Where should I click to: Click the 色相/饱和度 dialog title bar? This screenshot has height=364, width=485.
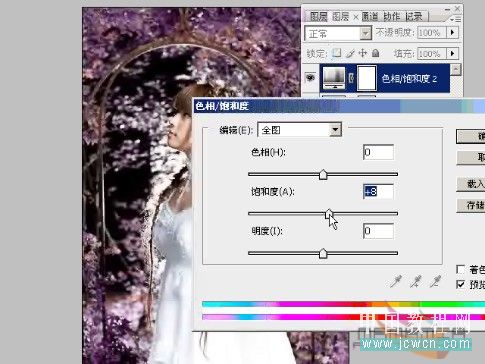point(339,106)
